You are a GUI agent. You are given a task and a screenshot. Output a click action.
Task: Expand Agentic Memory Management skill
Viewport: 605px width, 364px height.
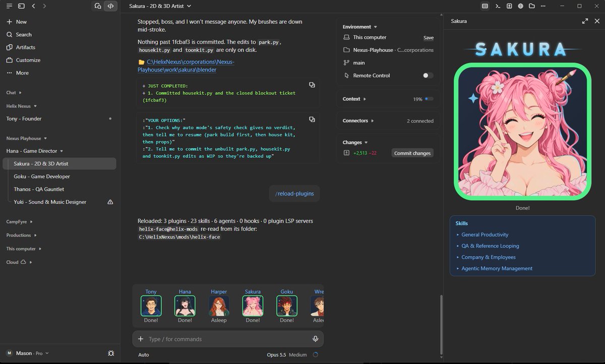tap(494, 269)
